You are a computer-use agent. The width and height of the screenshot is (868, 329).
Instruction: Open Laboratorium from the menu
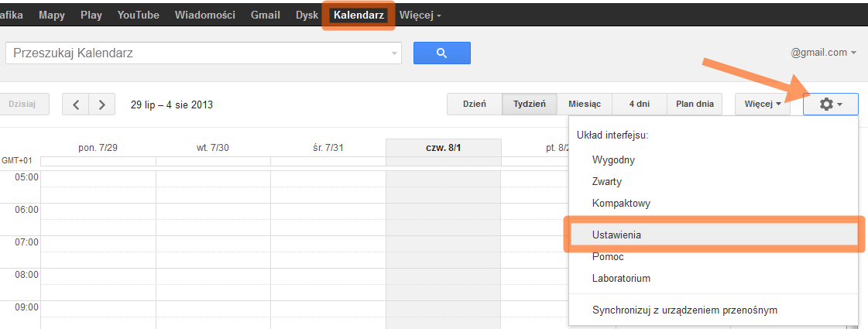point(621,278)
